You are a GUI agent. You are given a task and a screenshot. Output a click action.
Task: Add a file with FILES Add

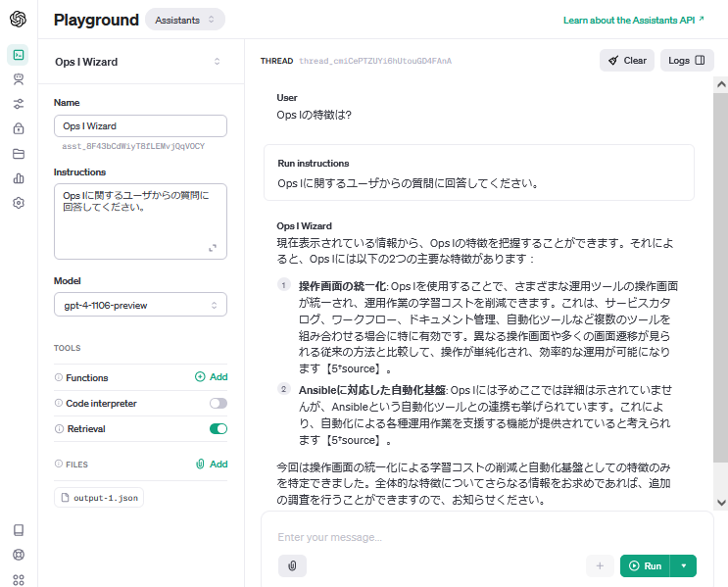(212, 464)
